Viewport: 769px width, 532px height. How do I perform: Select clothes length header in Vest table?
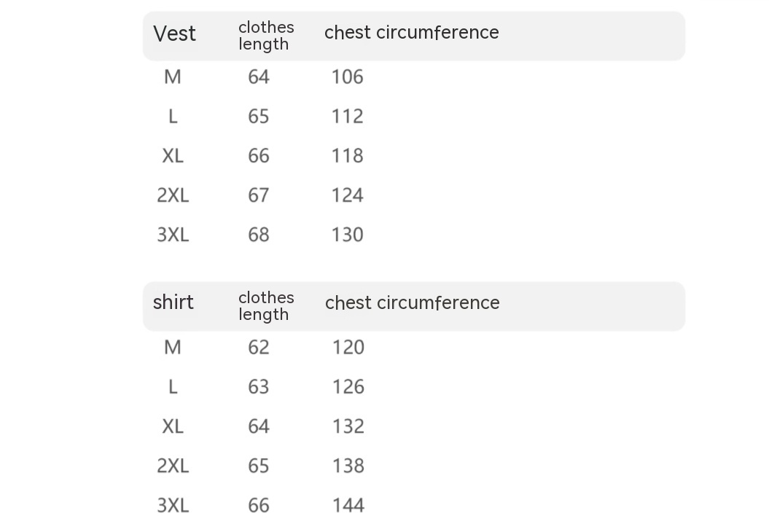[266, 36]
